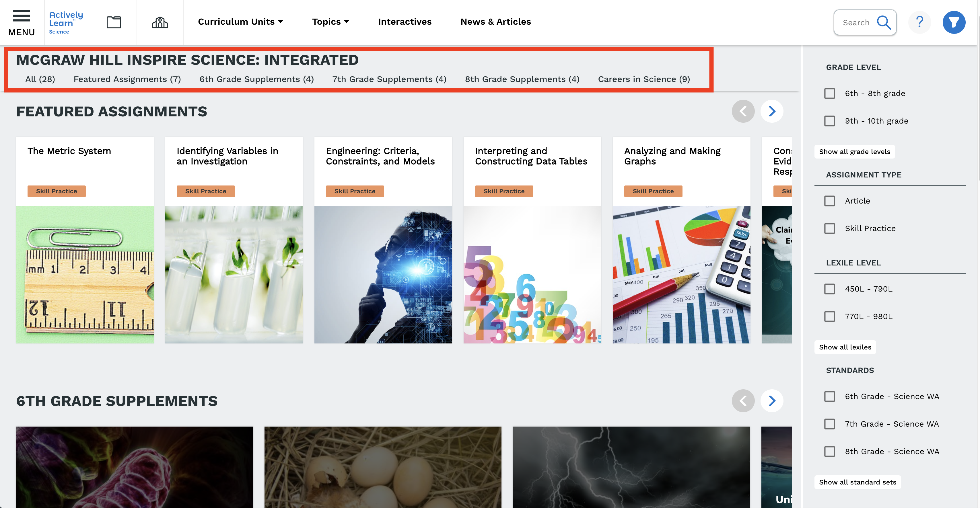The width and height of the screenshot is (980, 508).
Task: Click the magnifying glass search icon
Action: (x=884, y=22)
